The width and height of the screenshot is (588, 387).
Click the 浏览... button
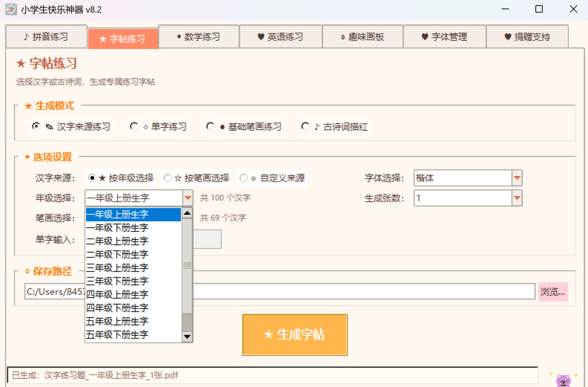[x=553, y=292]
